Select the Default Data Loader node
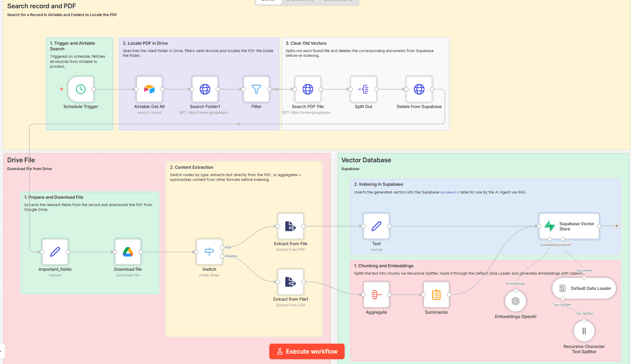This screenshot has width=631, height=364. click(584, 288)
